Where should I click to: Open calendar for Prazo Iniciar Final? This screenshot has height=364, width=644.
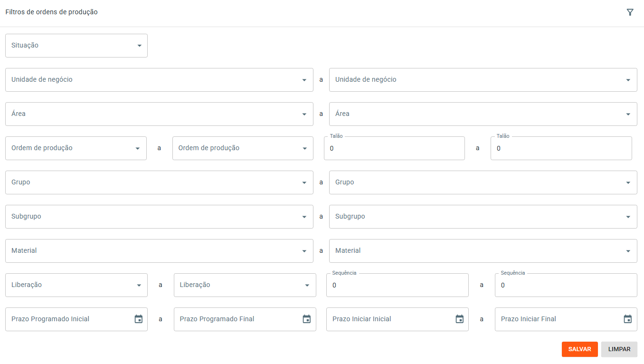click(x=628, y=319)
